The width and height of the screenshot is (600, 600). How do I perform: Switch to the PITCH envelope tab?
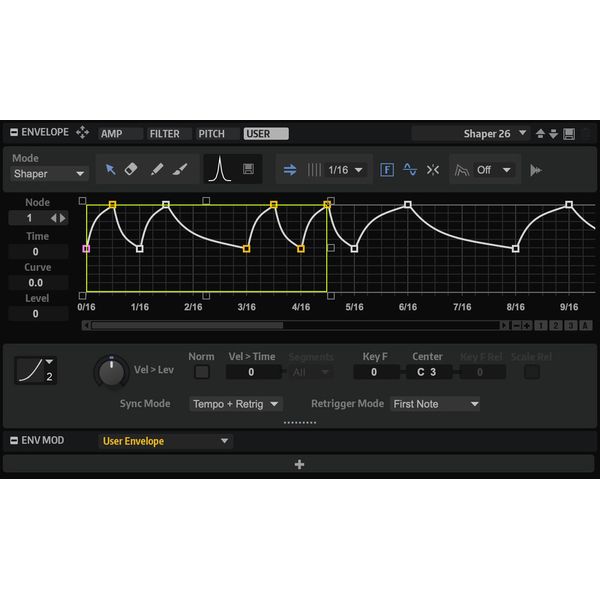coord(212,133)
